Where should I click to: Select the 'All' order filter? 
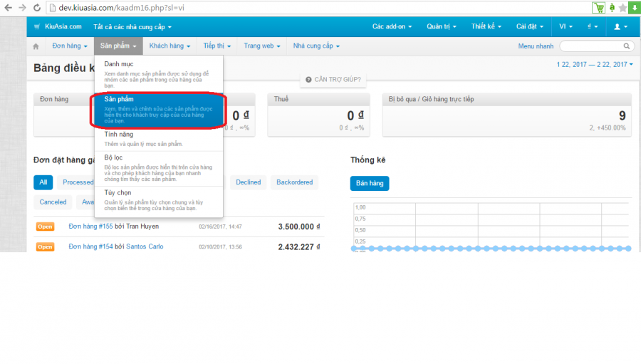[x=43, y=182]
